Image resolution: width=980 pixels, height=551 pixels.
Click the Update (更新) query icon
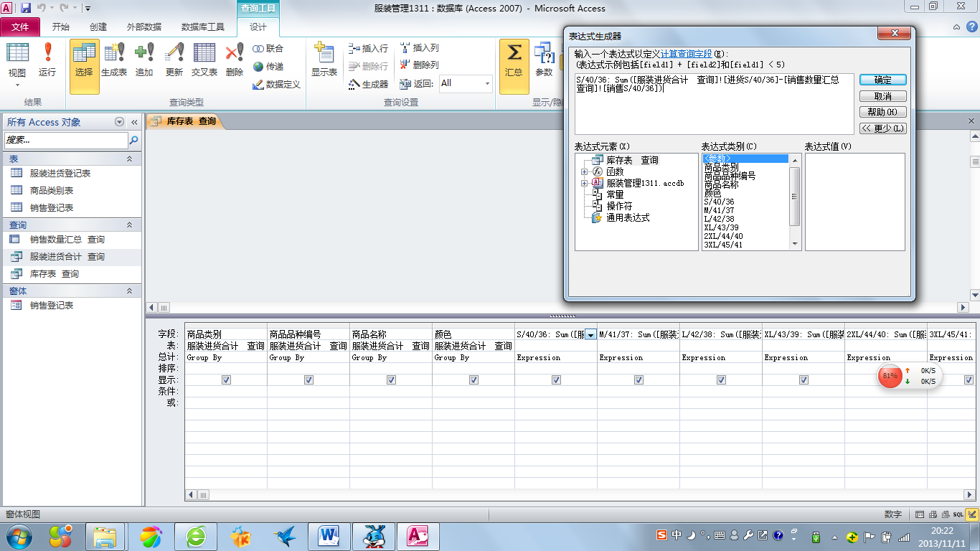click(174, 59)
